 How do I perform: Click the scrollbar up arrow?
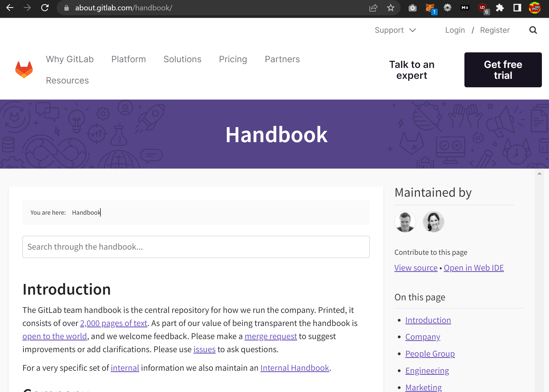point(539,173)
